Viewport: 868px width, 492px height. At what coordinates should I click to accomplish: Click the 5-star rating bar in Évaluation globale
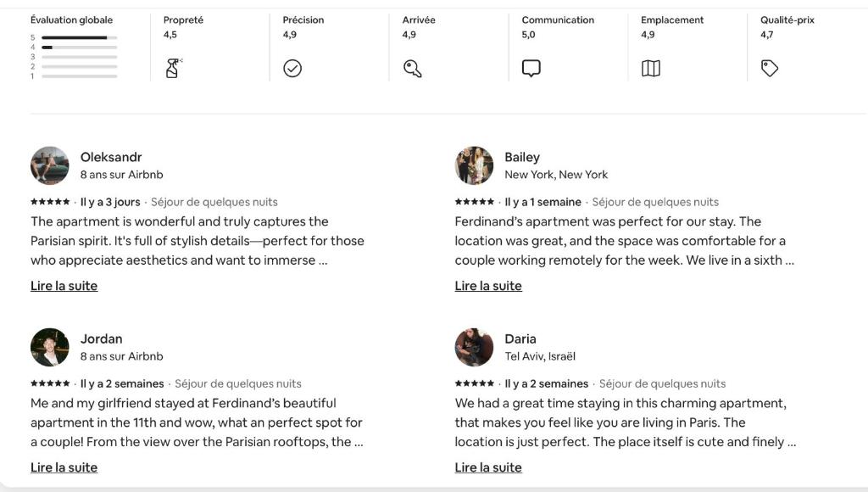pos(79,37)
